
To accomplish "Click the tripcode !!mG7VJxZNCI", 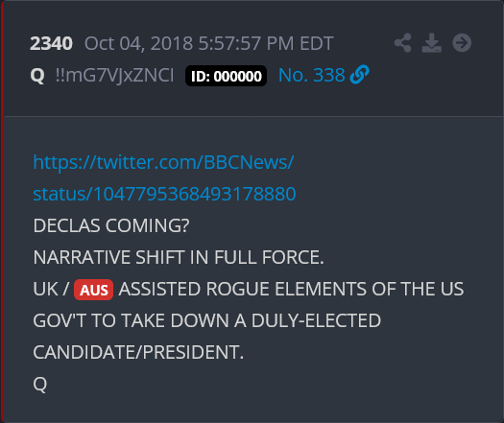I will click(x=114, y=76).
